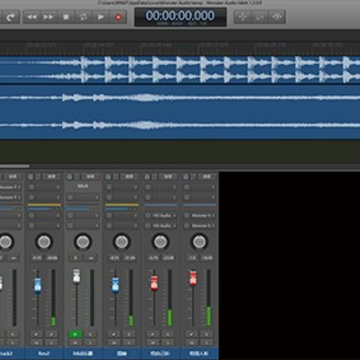Viewport: 360px width, 360px height.
Task: Click the volume value field on Rev2
Action: tap(37, 258)
